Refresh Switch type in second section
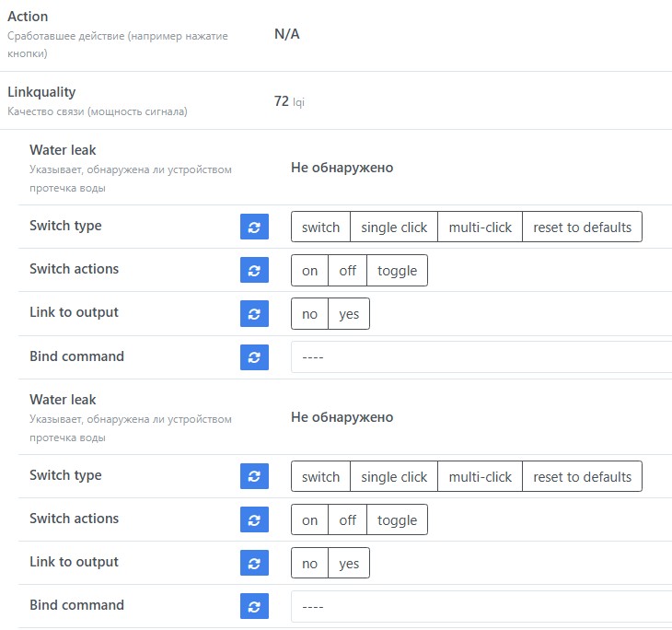The image size is (672, 630). click(x=254, y=476)
